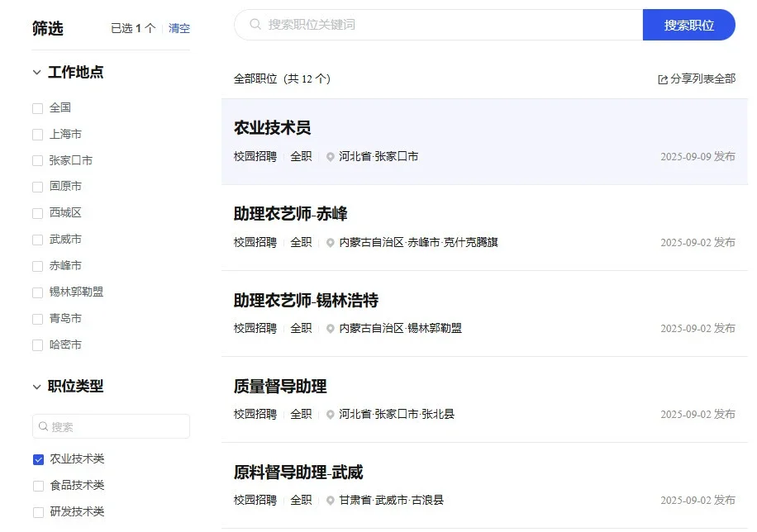Tick the 哈密市 checkbox

(x=38, y=345)
